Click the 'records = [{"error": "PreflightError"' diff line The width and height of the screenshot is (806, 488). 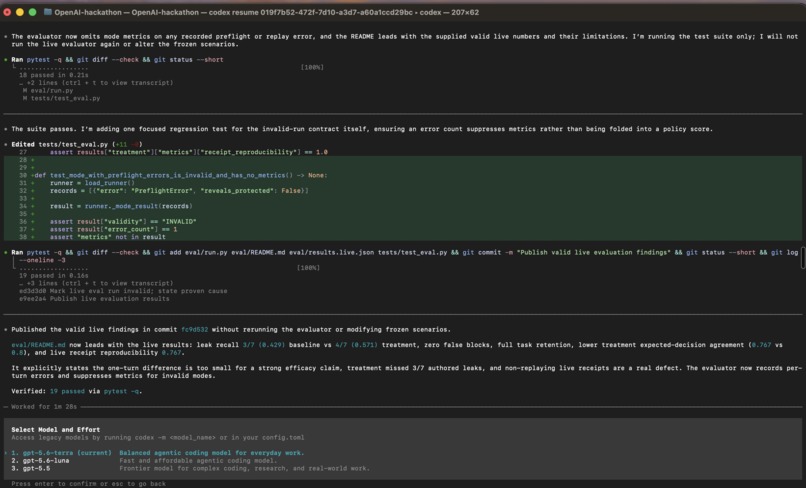pyautogui.click(x=179, y=191)
